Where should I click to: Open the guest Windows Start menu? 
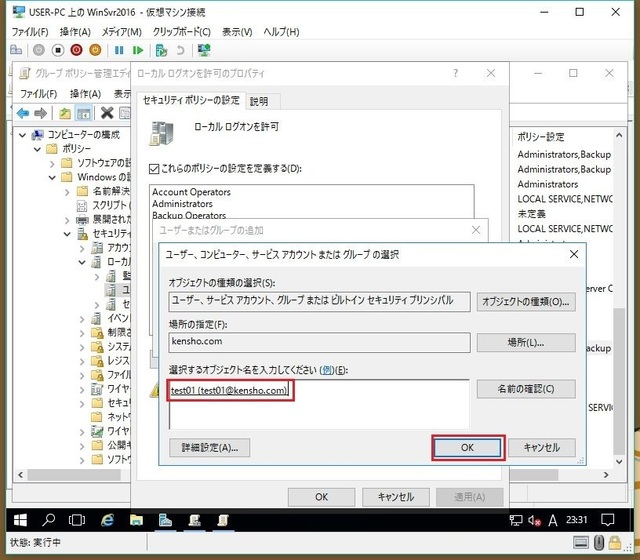tap(18, 519)
